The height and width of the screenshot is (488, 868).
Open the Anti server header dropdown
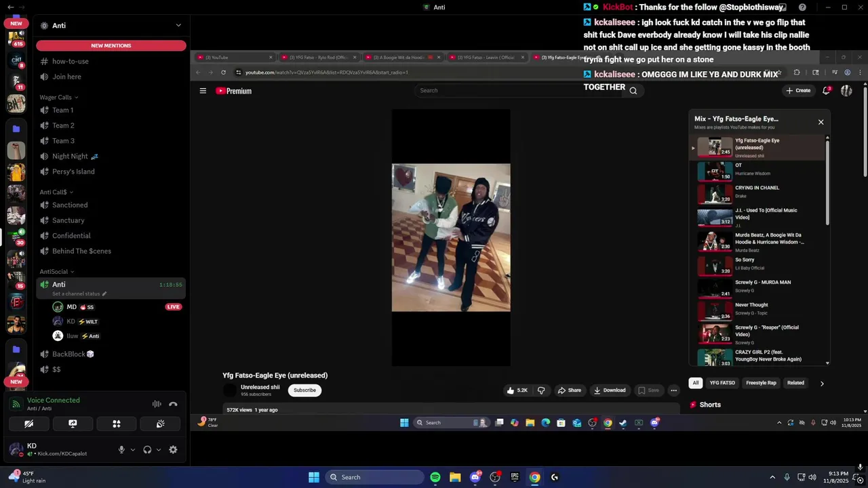[111, 25]
